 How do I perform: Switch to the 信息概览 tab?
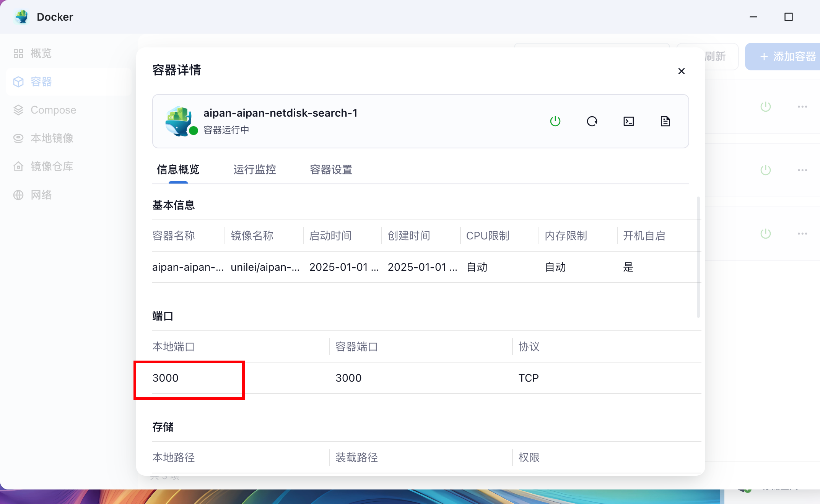pos(178,169)
